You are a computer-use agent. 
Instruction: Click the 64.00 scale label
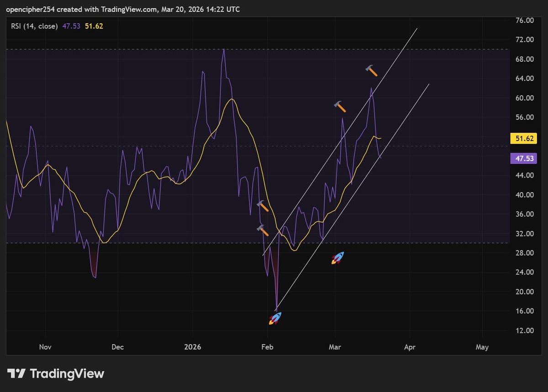tap(524, 78)
